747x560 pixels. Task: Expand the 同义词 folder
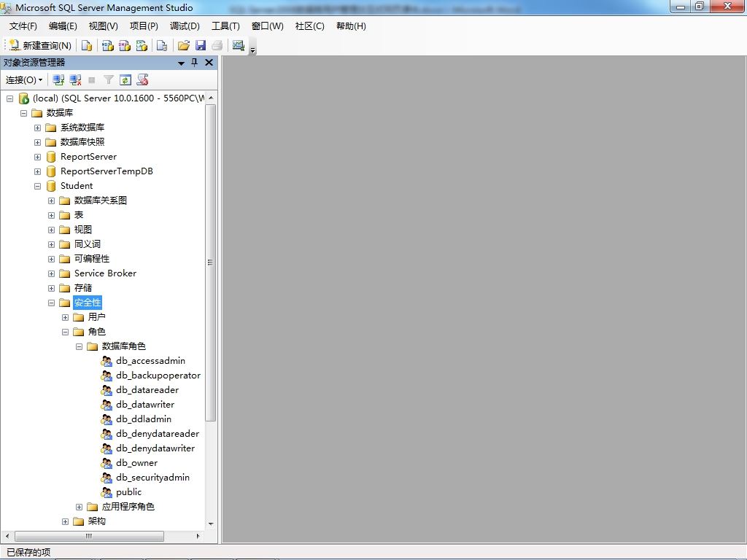(x=52, y=244)
